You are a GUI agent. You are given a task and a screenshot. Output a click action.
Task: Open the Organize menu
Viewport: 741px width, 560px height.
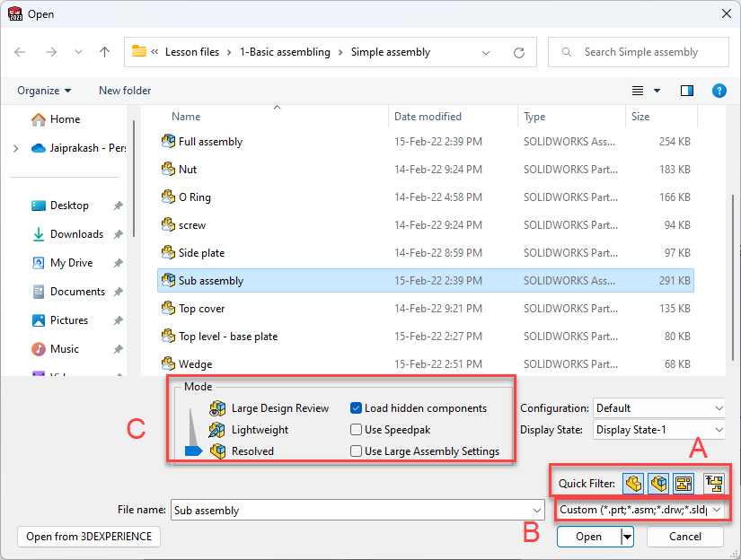(x=44, y=91)
